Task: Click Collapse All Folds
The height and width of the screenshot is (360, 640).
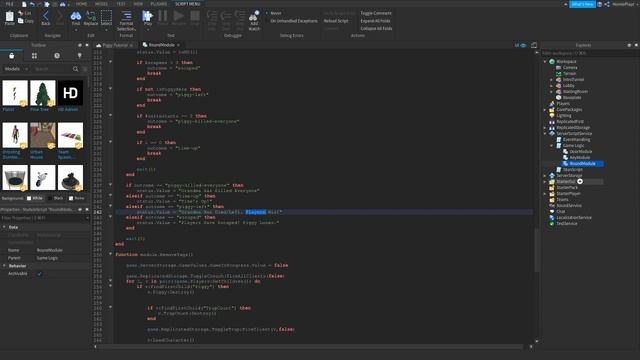Action: coord(376,29)
